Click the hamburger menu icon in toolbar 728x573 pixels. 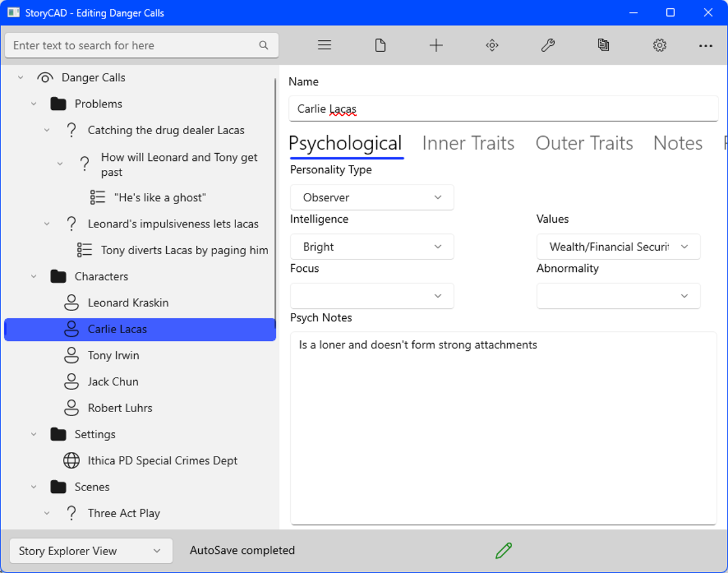pyautogui.click(x=324, y=46)
